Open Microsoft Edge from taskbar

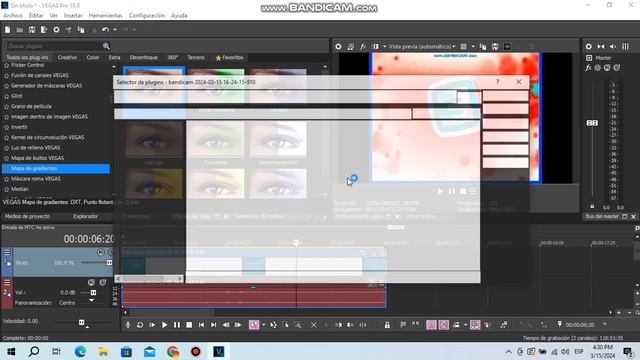coord(80,351)
